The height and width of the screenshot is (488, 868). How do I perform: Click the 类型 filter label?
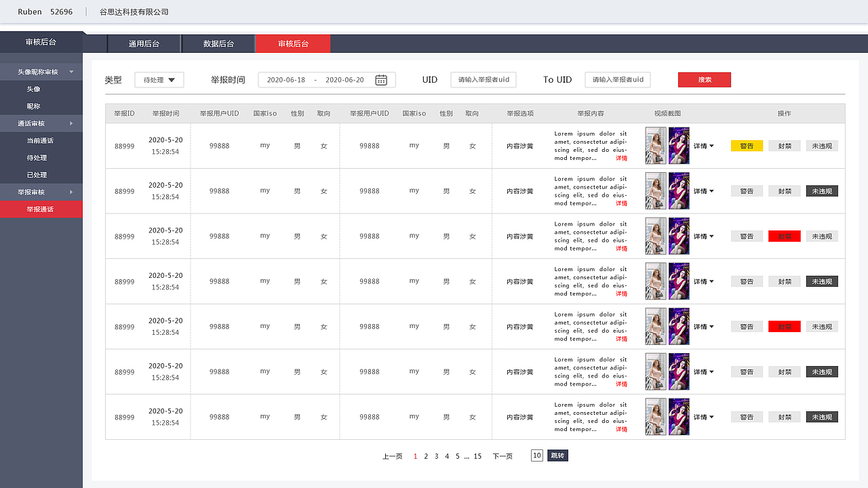point(113,80)
